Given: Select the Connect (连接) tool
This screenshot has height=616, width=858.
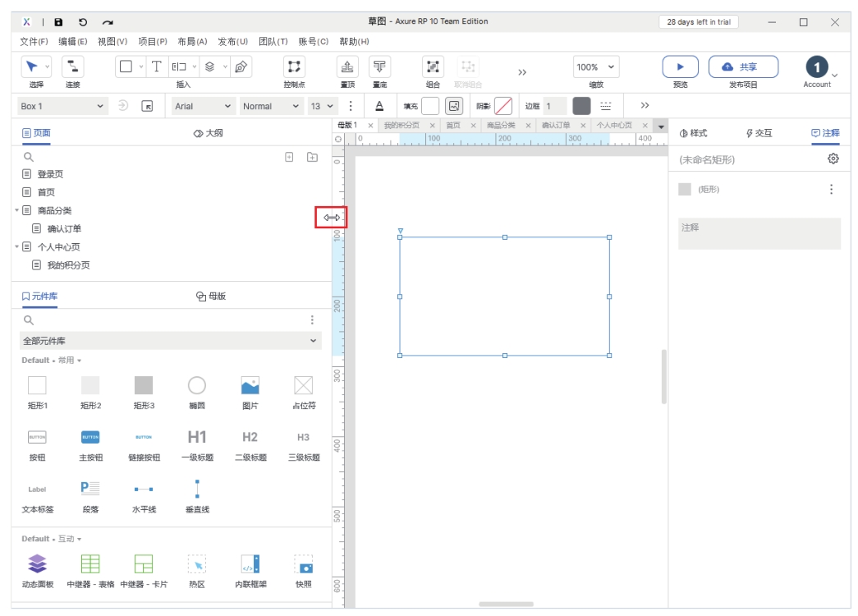Looking at the screenshot, I should (72, 67).
